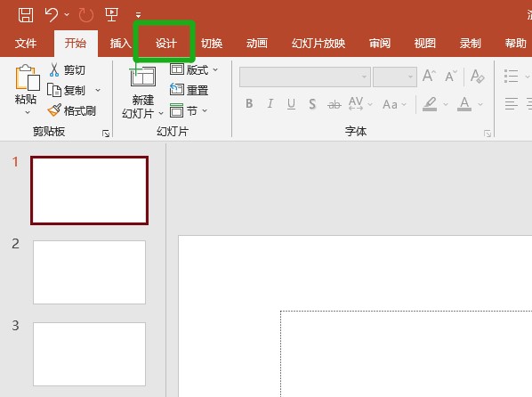The height and width of the screenshot is (397, 532).
Task: Click the dotted placeholder on the slide
Action: pyautogui.click(x=407, y=353)
